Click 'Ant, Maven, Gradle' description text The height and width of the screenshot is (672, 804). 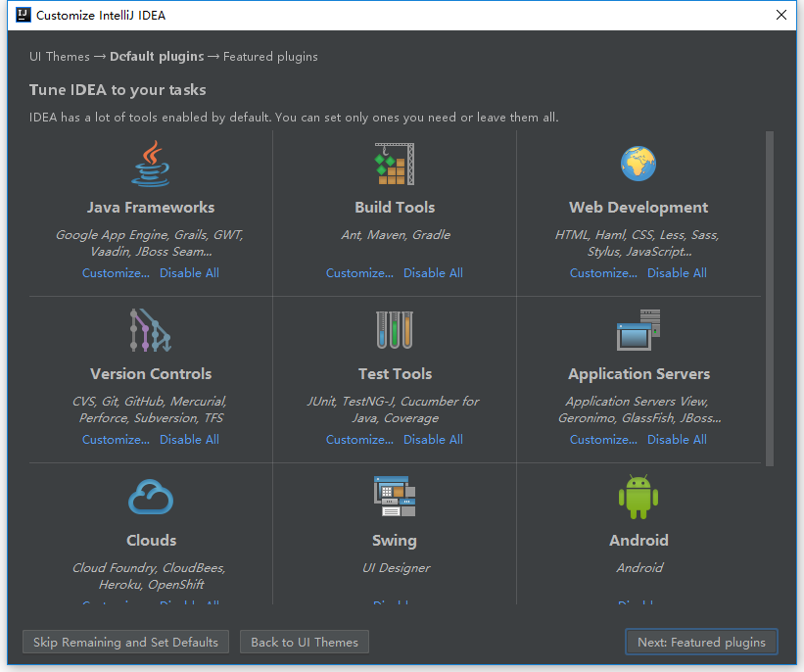click(x=396, y=235)
